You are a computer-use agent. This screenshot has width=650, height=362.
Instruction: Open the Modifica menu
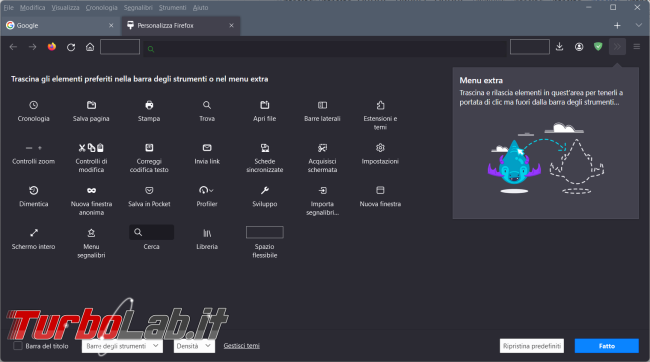point(32,7)
